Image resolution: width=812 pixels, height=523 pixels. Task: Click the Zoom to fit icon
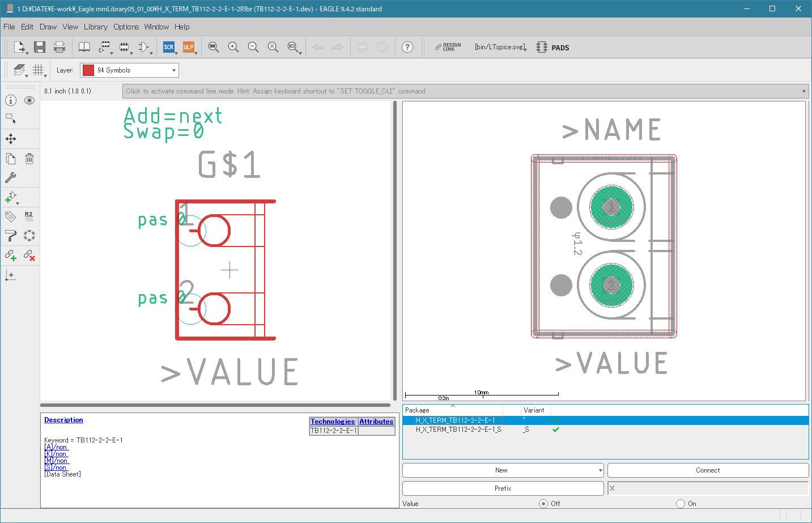pyautogui.click(x=214, y=47)
